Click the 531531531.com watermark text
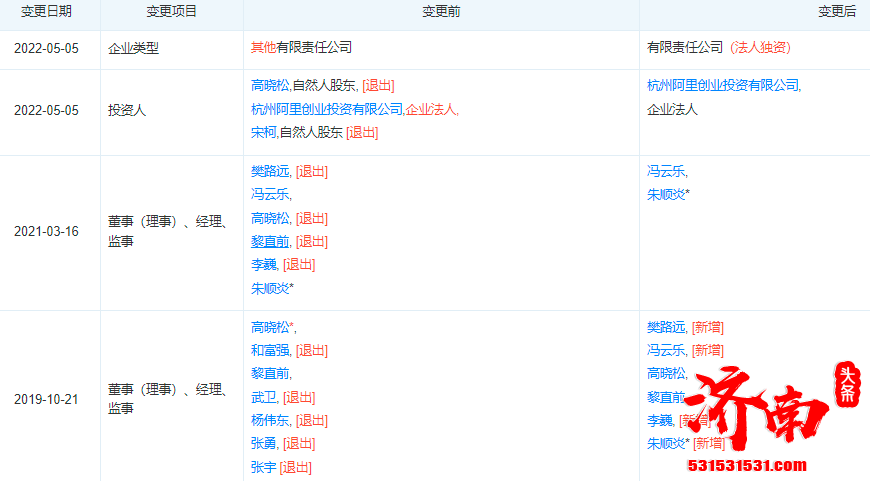The width and height of the screenshot is (870, 481). pyautogui.click(x=748, y=465)
